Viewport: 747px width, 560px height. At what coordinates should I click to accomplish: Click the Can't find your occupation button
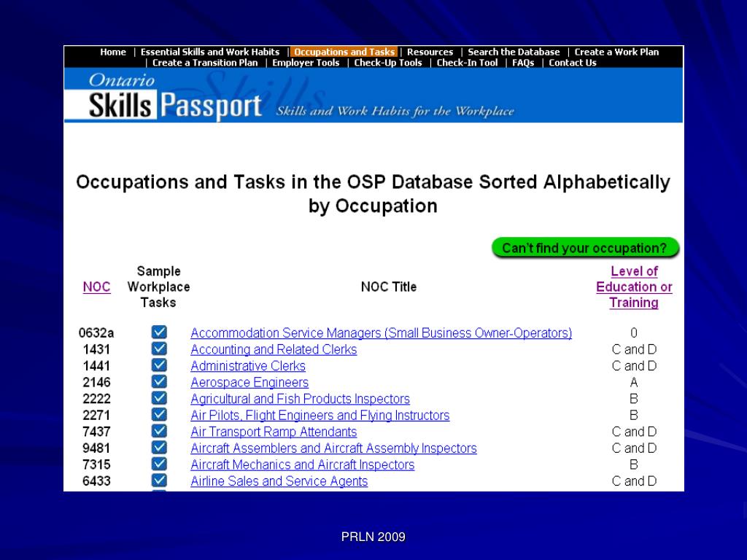click(x=585, y=248)
